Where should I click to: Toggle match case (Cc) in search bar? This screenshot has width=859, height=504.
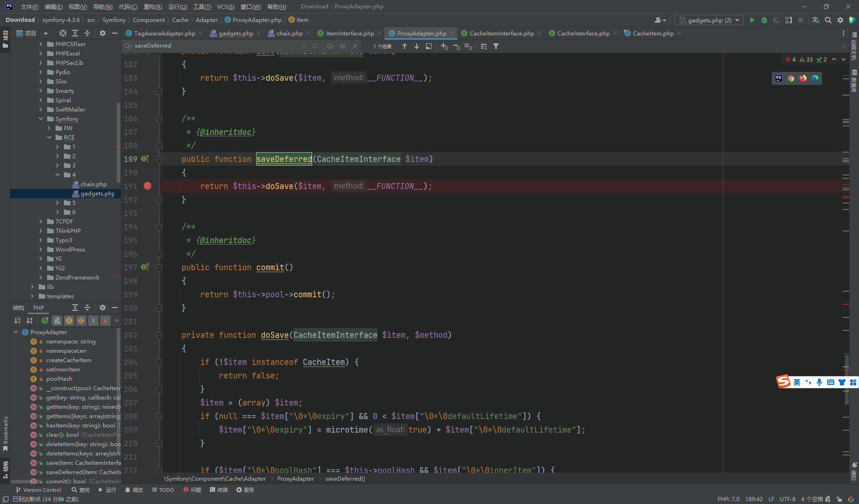[x=330, y=46]
